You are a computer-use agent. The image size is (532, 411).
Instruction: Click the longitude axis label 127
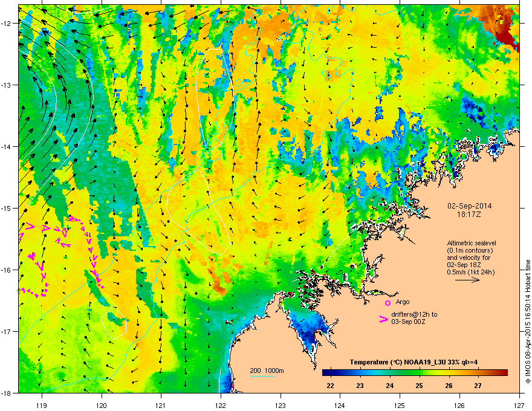[519, 405]
